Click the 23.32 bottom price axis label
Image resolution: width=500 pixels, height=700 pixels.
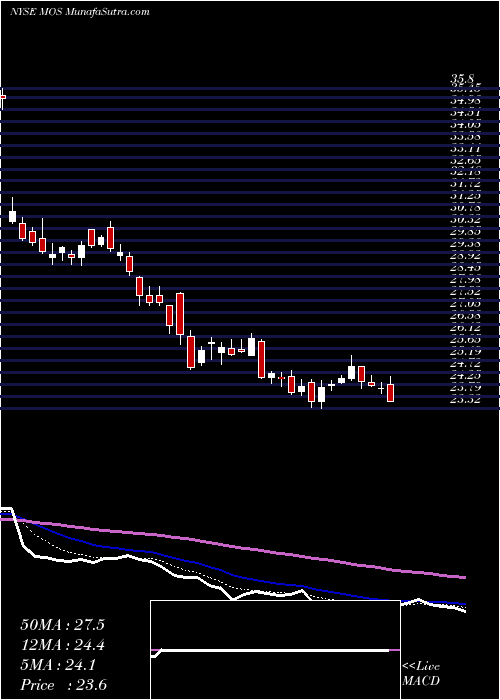tap(466, 400)
